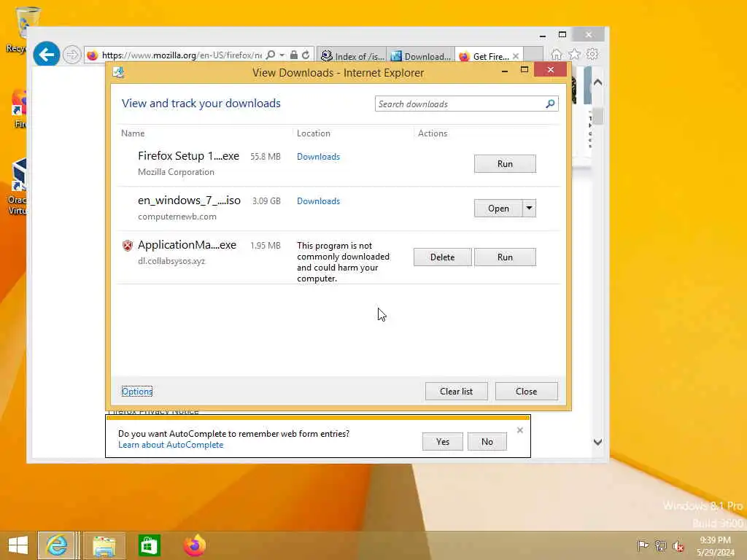Click the forward navigation arrow in IE

click(72, 55)
